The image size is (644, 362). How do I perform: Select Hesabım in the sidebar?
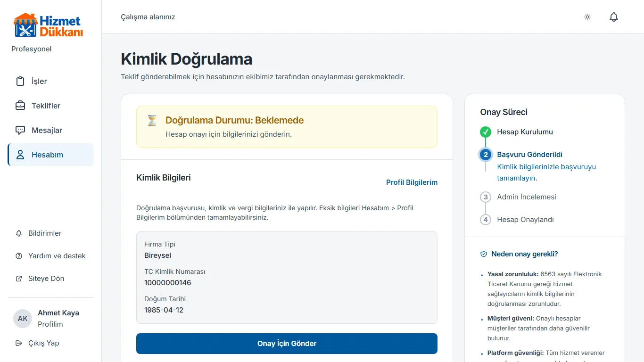(x=51, y=155)
